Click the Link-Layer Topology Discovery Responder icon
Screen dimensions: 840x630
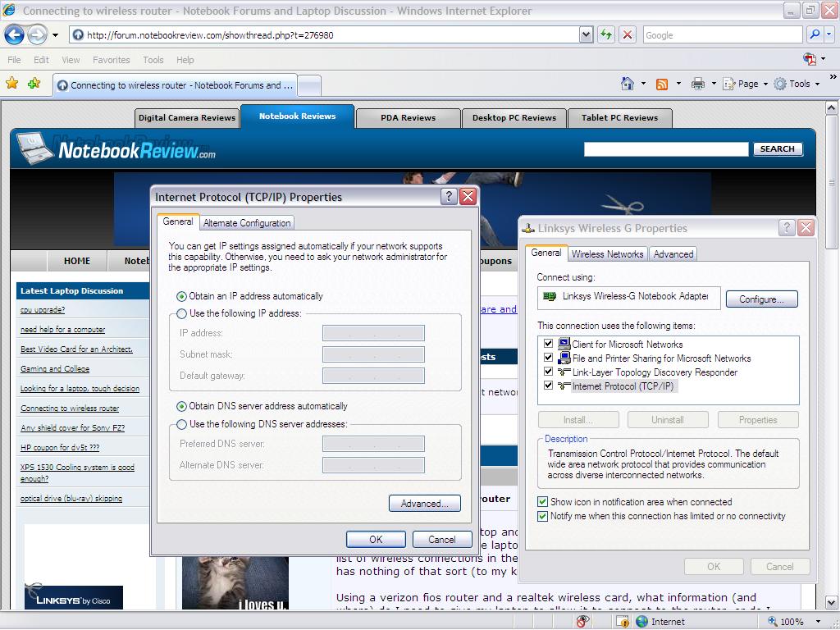pyautogui.click(x=564, y=372)
